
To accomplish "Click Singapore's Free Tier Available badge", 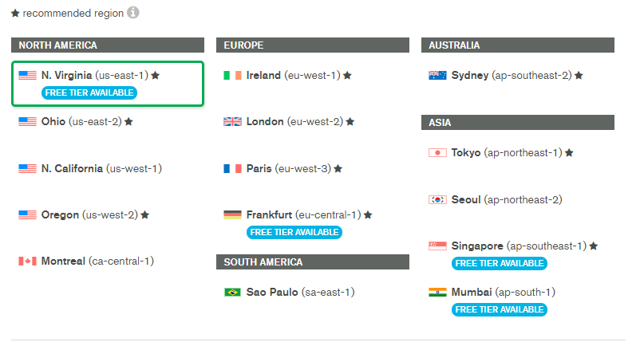I will [500, 263].
